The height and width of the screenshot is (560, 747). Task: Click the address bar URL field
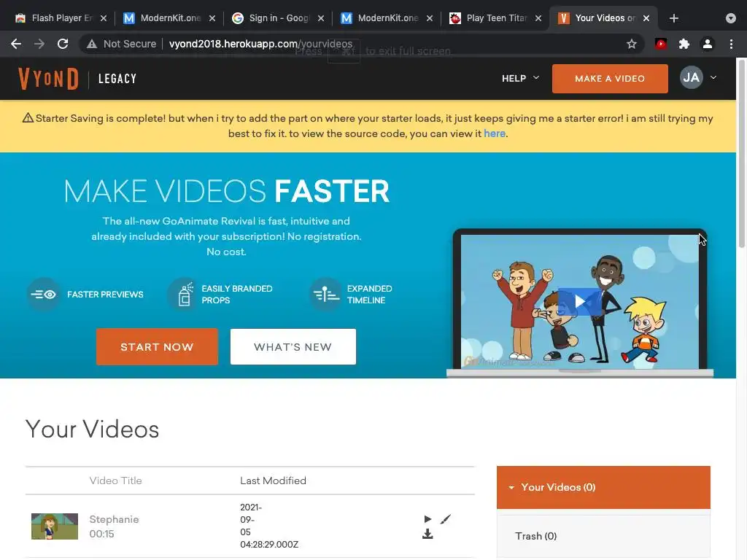click(362, 44)
